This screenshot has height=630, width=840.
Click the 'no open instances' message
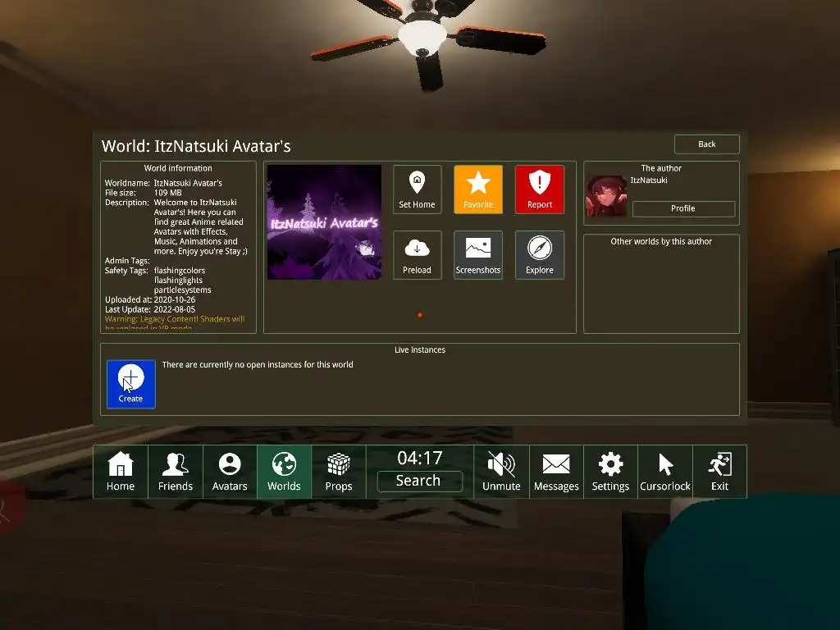258,365
